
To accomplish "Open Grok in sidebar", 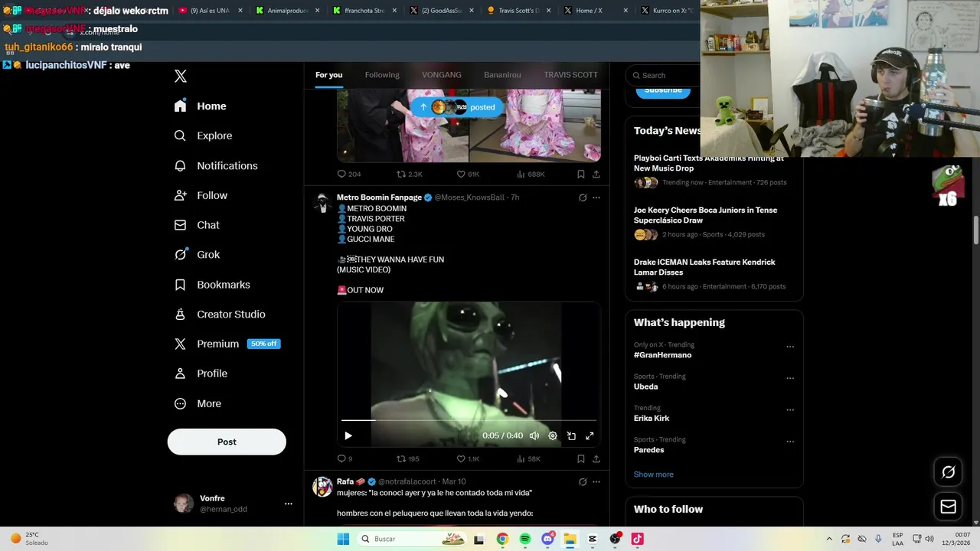I will [198, 255].
